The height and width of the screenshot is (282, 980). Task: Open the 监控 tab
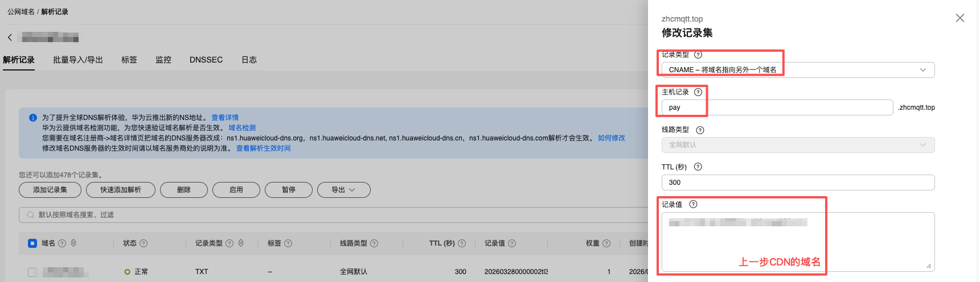[x=163, y=60]
